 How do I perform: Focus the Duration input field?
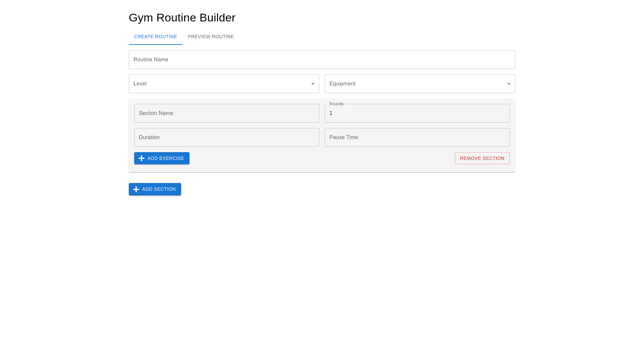226,137
